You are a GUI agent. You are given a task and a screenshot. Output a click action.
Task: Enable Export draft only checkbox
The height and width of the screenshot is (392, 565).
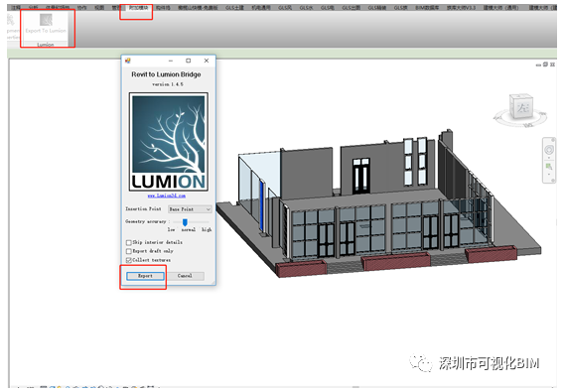coord(129,251)
